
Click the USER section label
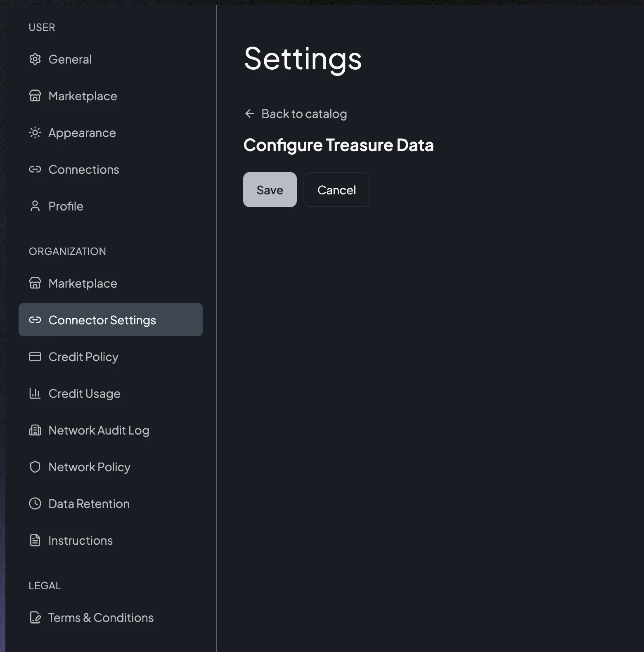(42, 27)
